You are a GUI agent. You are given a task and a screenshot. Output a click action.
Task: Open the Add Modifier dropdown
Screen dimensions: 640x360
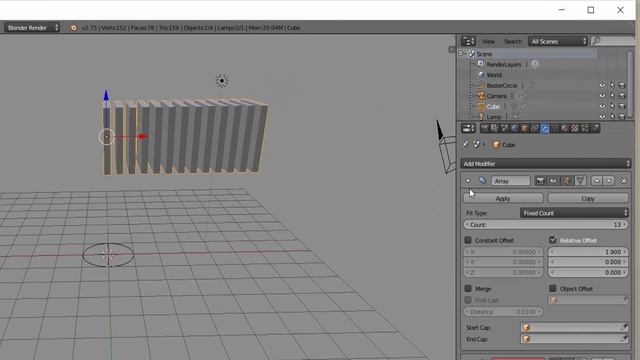pyautogui.click(x=546, y=164)
